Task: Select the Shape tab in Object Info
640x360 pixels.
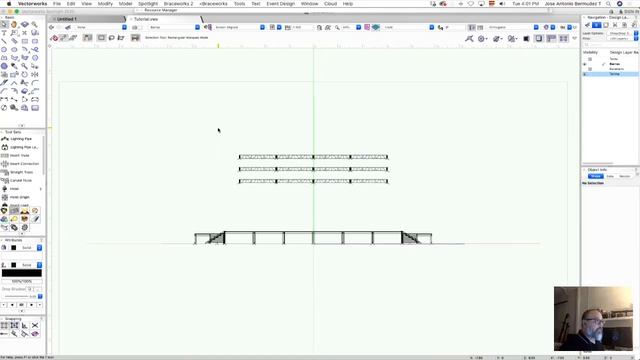Action: coord(596,176)
